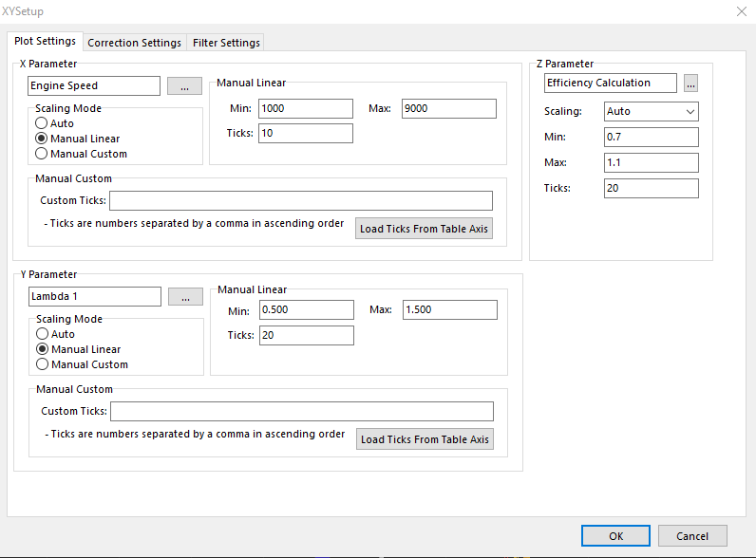This screenshot has width=756, height=558.
Task: Open the Filter Settings tab
Action: pyautogui.click(x=226, y=43)
